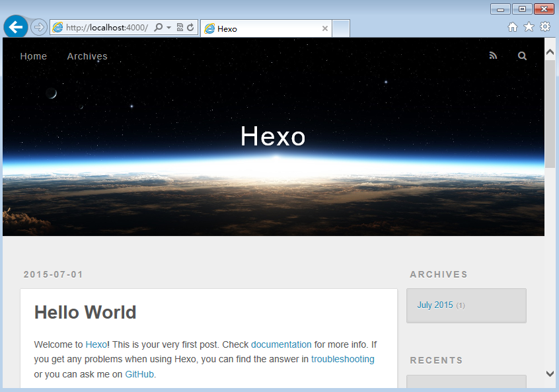Open the documentation link
Screen dimensions: 559x392
(x=281, y=344)
